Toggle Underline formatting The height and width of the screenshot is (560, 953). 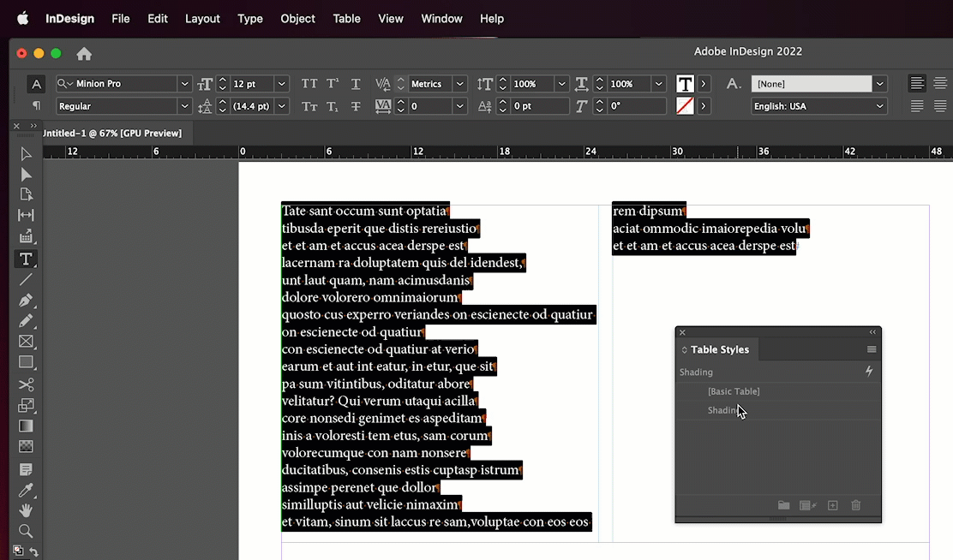[x=356, y=84]
